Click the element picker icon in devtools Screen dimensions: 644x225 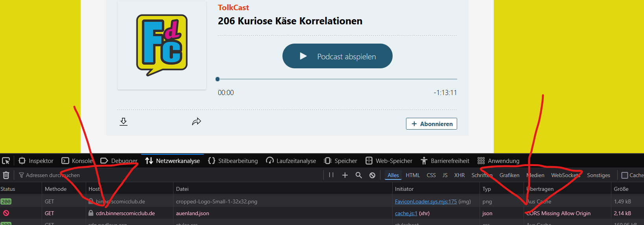6,161
